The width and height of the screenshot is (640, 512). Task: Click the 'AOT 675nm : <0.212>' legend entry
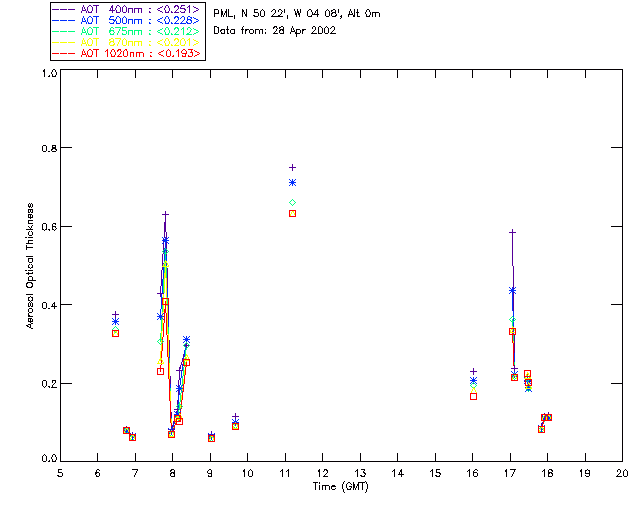(126, 31)
